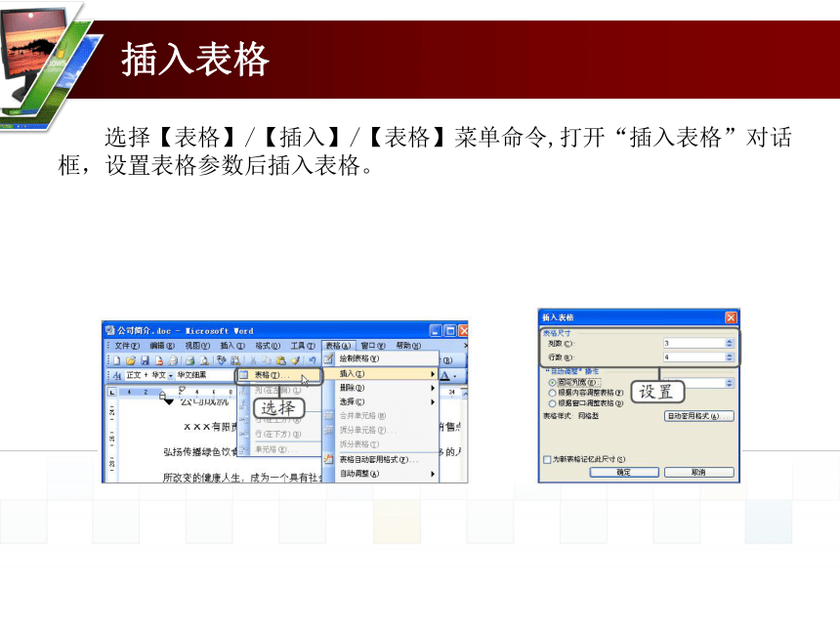Click the Print toolbar icon
The image size is (840, 630).
189,360
